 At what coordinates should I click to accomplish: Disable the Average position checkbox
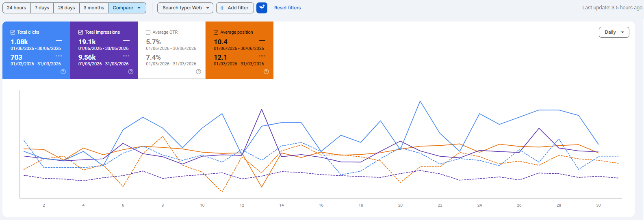pos(216,32)
